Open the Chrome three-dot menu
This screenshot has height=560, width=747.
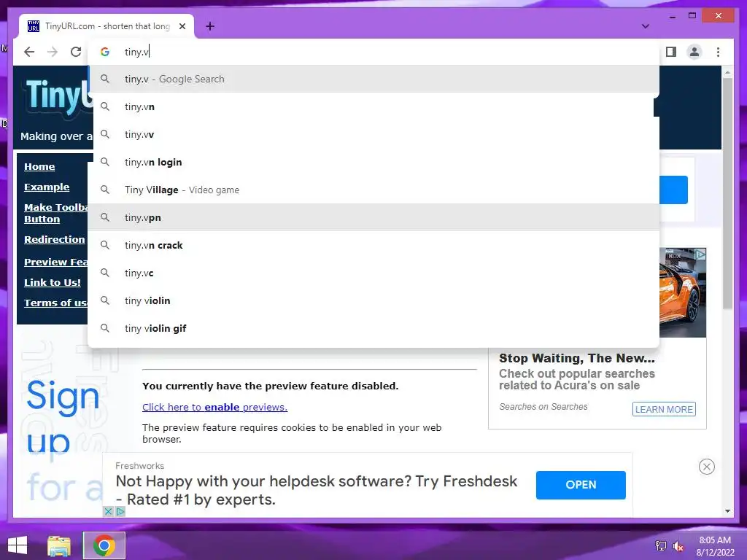tap(718, 52)
